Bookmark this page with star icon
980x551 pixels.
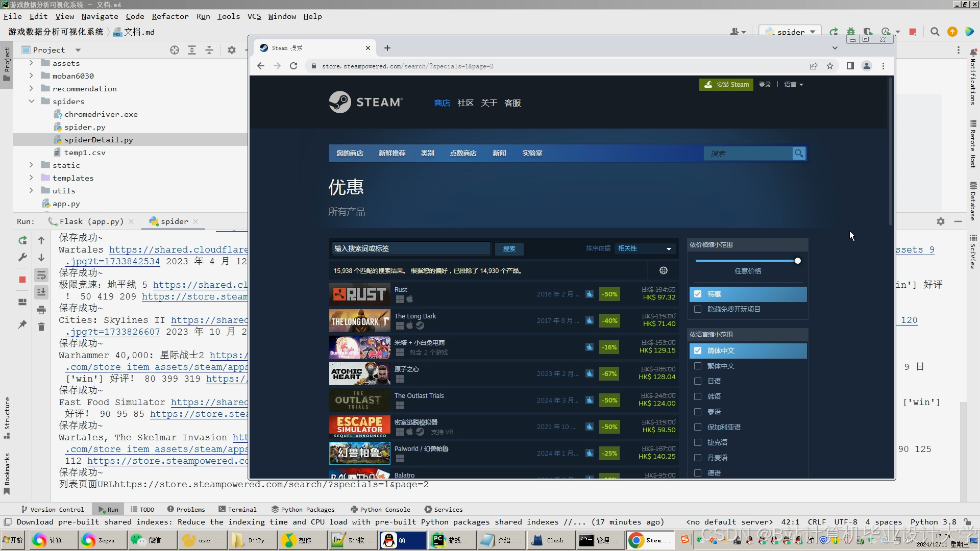point(830,66)
